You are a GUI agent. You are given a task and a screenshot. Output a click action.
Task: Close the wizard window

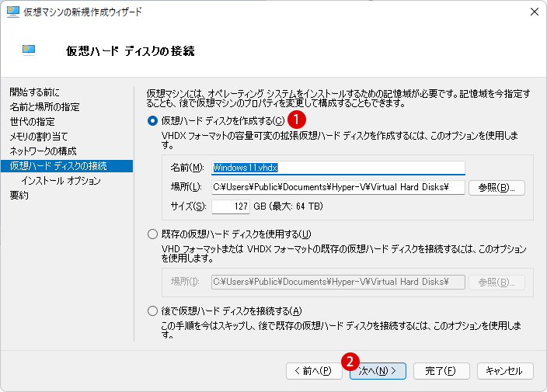[534, 12]
